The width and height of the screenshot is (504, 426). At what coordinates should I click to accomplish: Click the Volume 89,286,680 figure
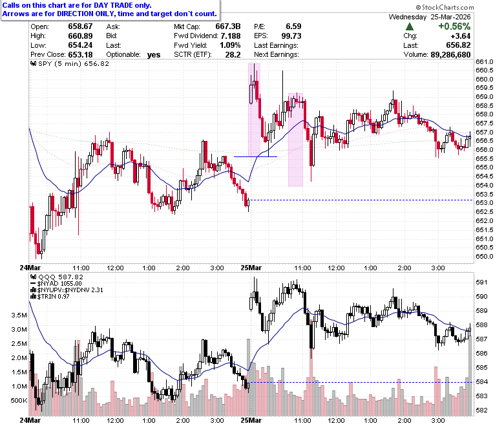pos(450,55)
